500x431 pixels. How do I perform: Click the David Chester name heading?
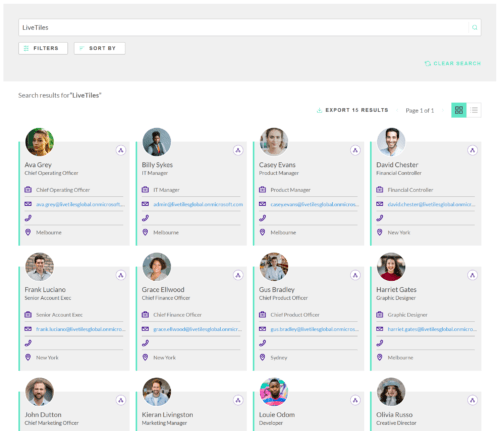coord(397,165)
